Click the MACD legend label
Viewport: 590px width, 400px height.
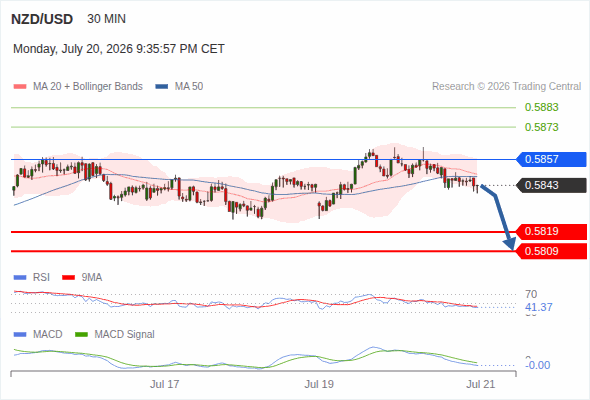pos(47,335)
